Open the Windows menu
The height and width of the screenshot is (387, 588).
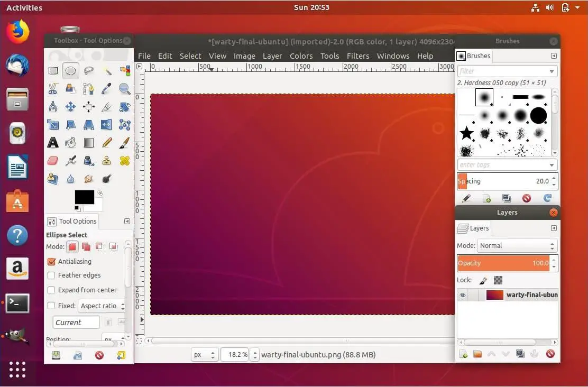pyautogui.click(x=393, y=56)
